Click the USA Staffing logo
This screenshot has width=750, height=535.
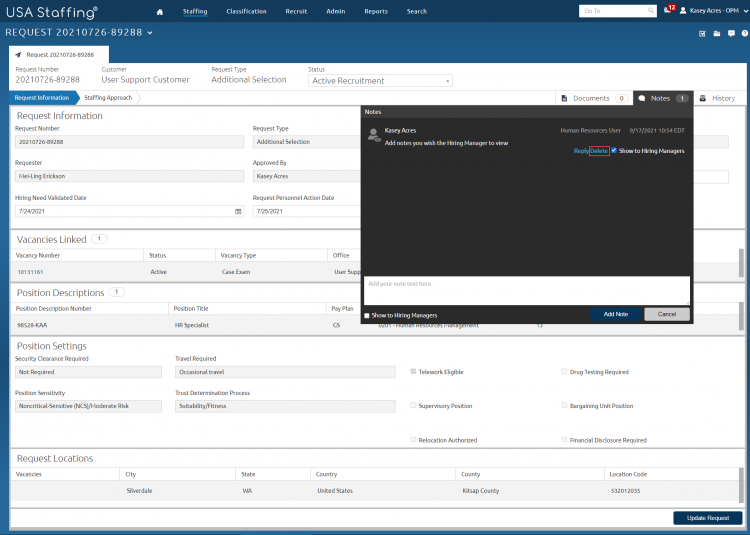52,12
